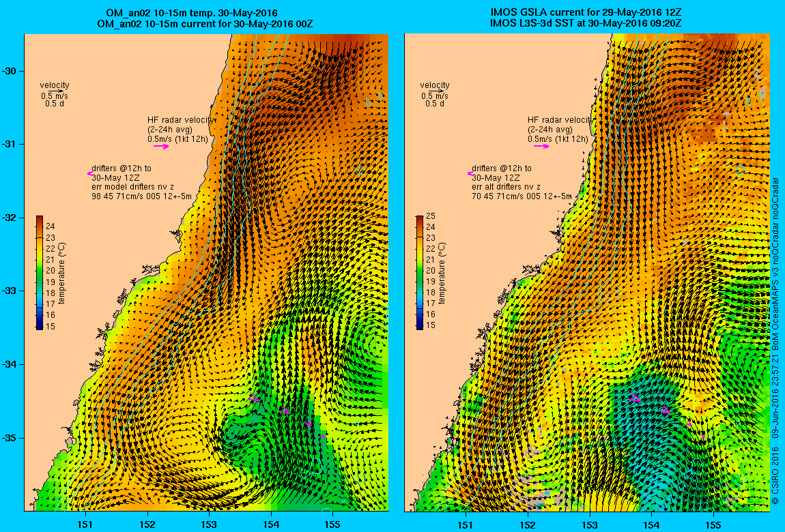Click the magenta HF radar arrow in right map
This screenshot has width=785, height=532.
point(541,147)
